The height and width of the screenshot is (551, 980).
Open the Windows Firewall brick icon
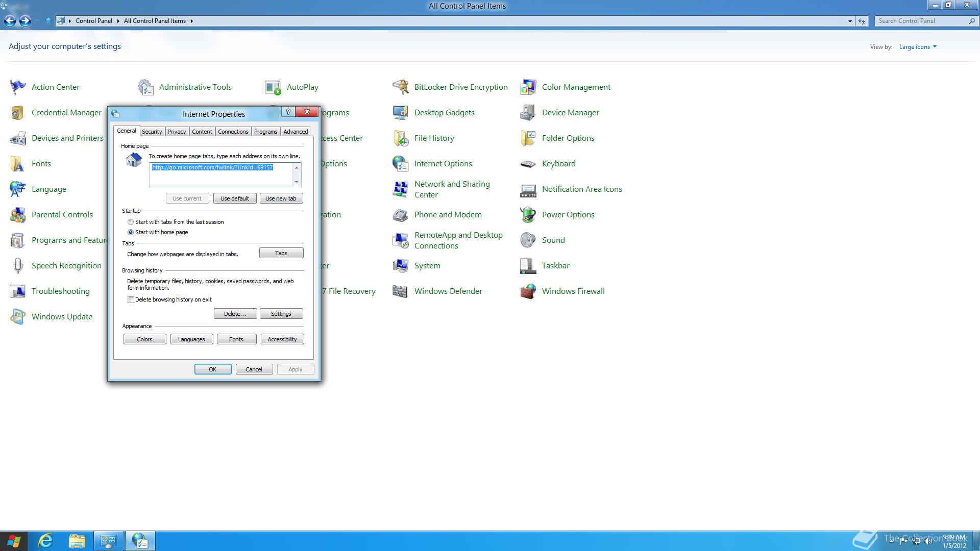coord(528,291)
